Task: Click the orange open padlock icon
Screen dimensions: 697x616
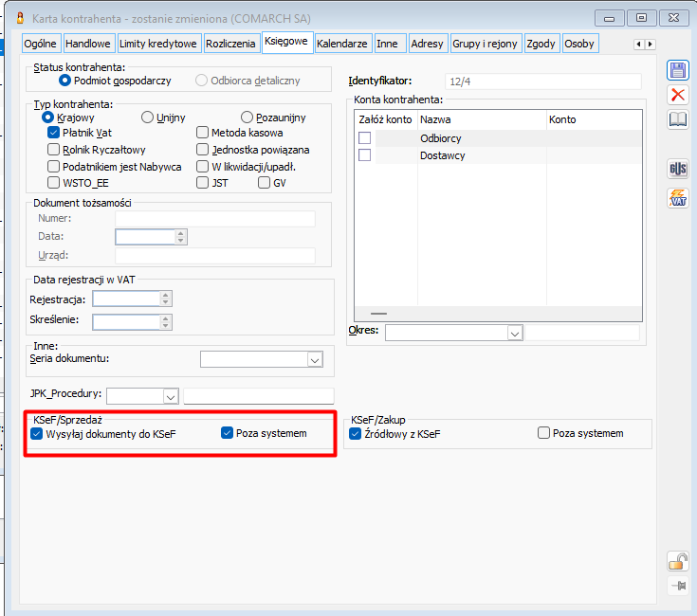Action: click(x=677, y=561)
